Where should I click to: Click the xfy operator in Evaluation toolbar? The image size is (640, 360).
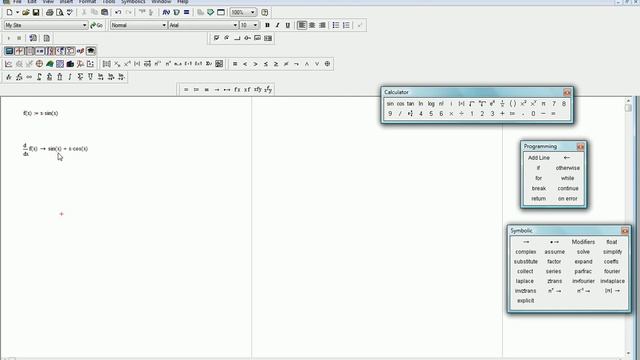click(258, 89)
